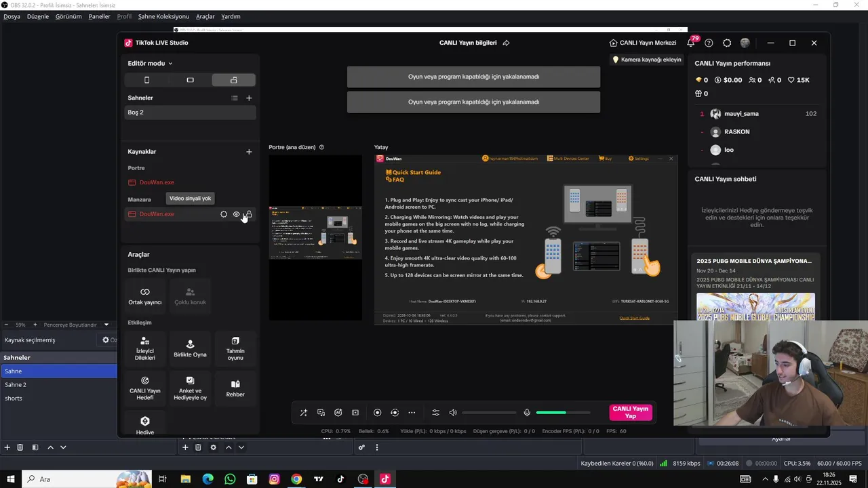Open the PUBG MOBILE championship event card
Screen dimensions: 868x488
(755, 287)
